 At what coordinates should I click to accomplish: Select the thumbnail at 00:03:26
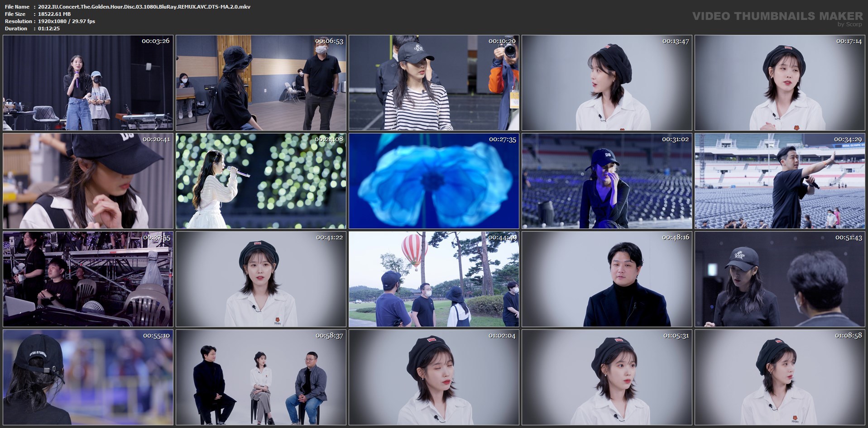pos(88,83)
